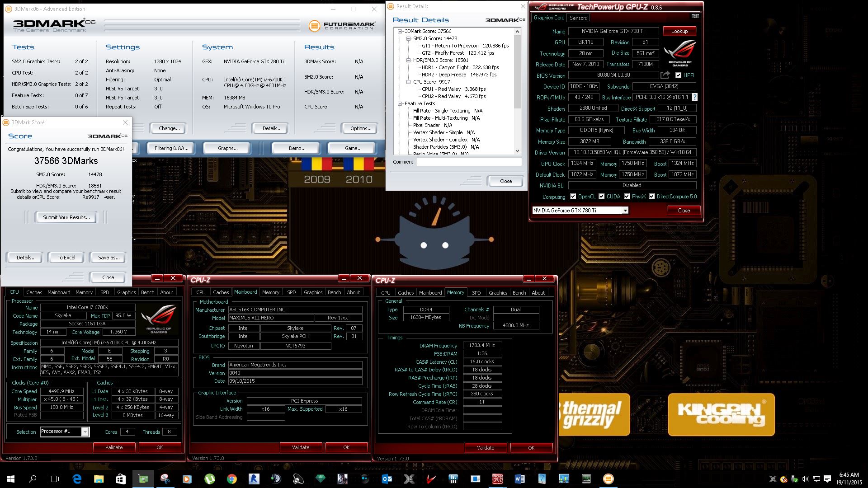This screenshot has height=488, width=868.
Task: Open Snipping Tool from taskbar
Action: 165,479
